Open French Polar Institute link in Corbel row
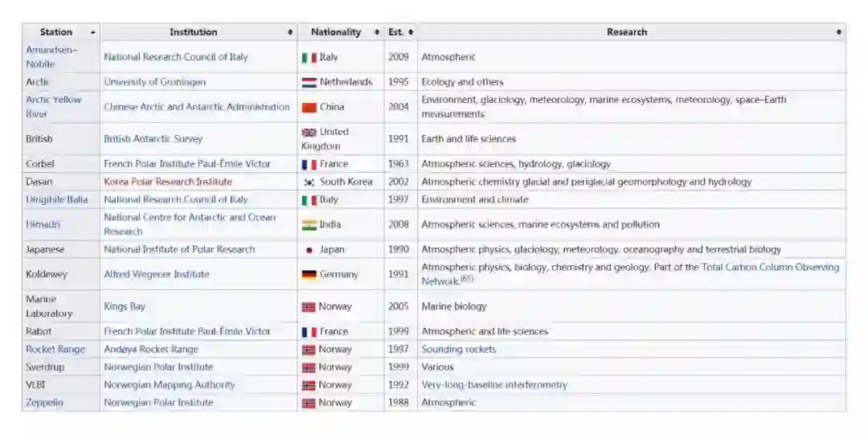The width and height of the screenshot is (868, 434). tap(187, 164)
